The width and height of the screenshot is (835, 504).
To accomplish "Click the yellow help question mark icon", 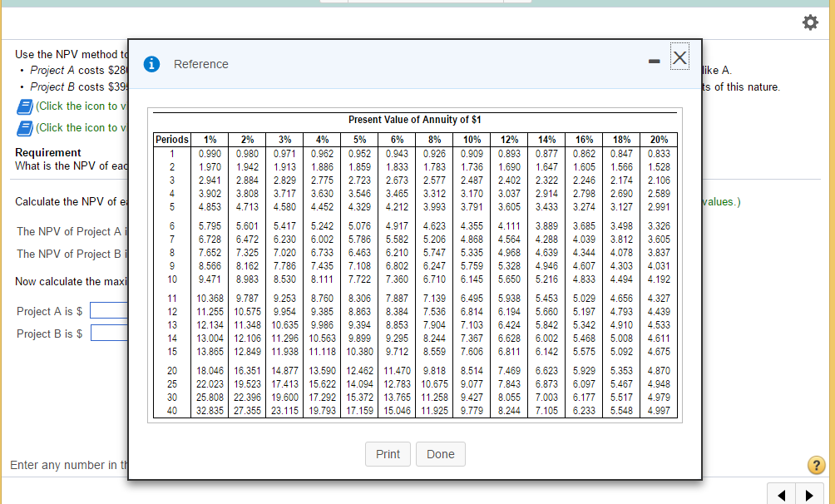I will [817, 465].
